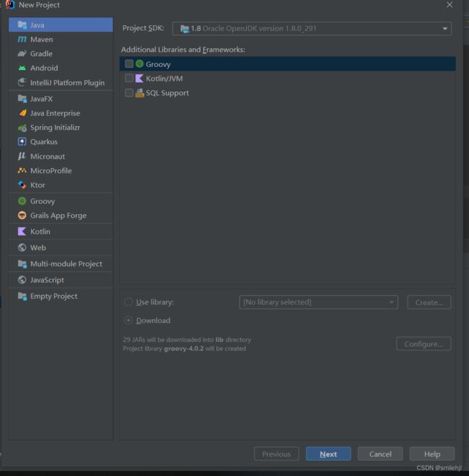The width and height of the screenshot is (469, 476).
Task: Click the IntelliJ logo in title bar
Action: [10, 4]
